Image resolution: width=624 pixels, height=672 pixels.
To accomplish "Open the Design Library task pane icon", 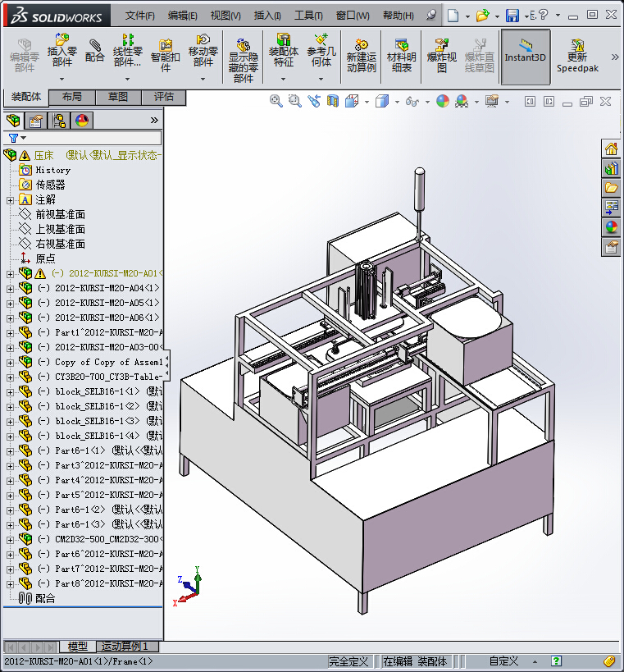I will 611,168.
